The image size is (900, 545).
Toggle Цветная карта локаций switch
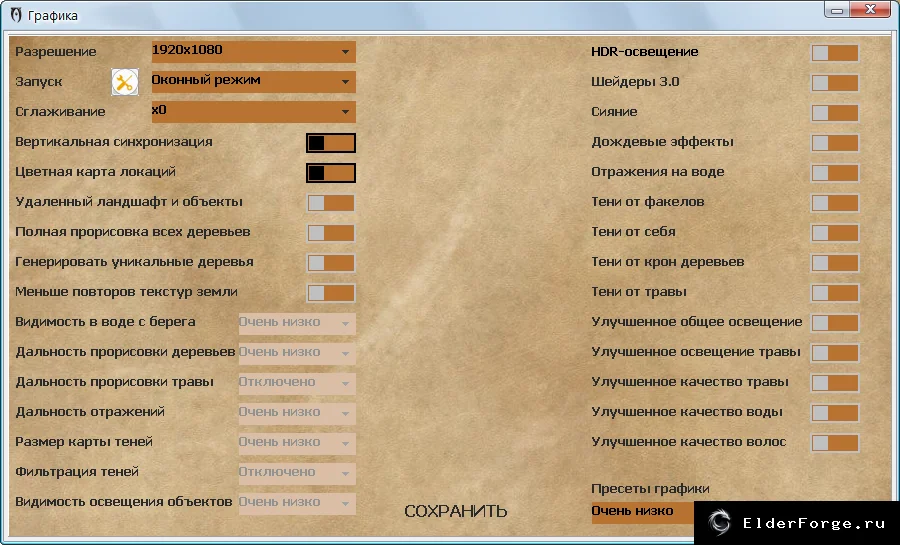coord(331,173)
